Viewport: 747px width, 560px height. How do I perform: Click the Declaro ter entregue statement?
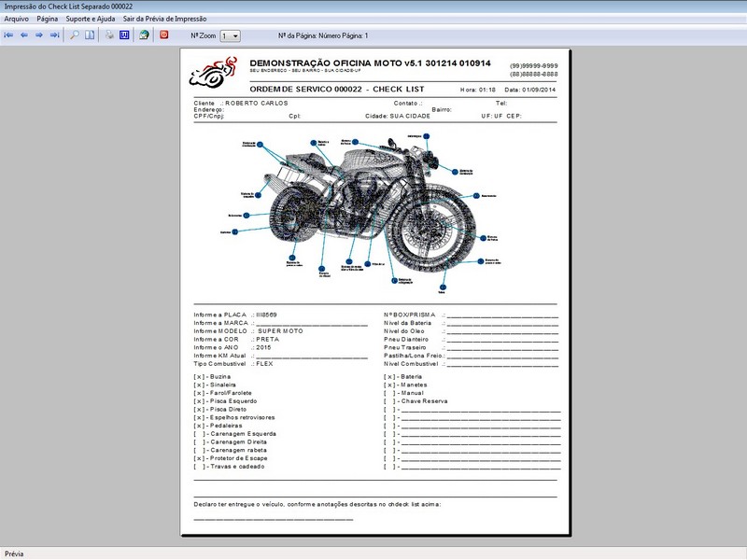pyautogui.click(x=317, y=504)
